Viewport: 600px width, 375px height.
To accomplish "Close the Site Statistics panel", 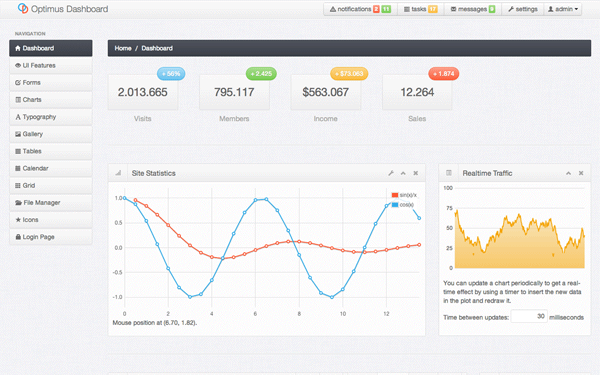I will [x=416, y=173].
